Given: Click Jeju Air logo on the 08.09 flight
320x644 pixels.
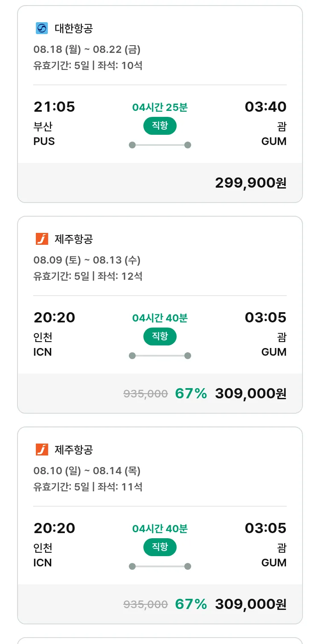Looking at the screenshot, I should 42,239.
